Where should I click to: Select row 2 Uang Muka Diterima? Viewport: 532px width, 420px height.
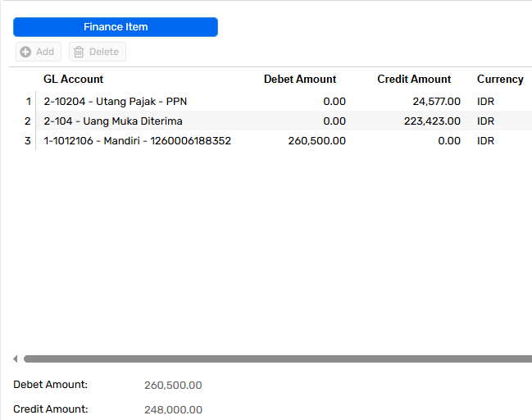coord(284,121)
